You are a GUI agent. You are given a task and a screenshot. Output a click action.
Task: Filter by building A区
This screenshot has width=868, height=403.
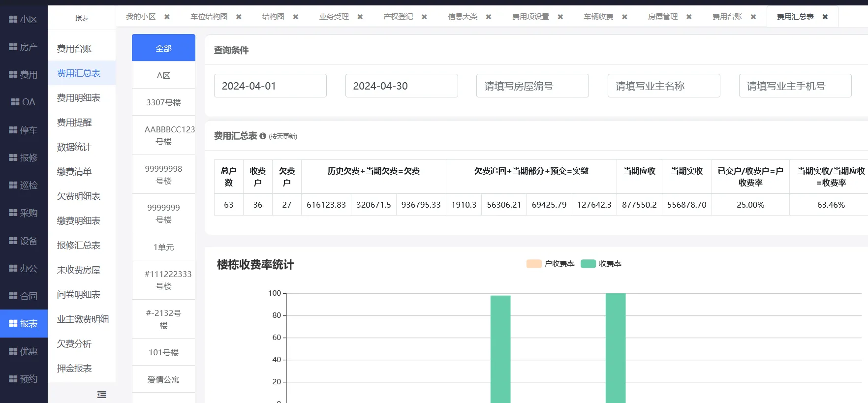click(x=163, y=75)
